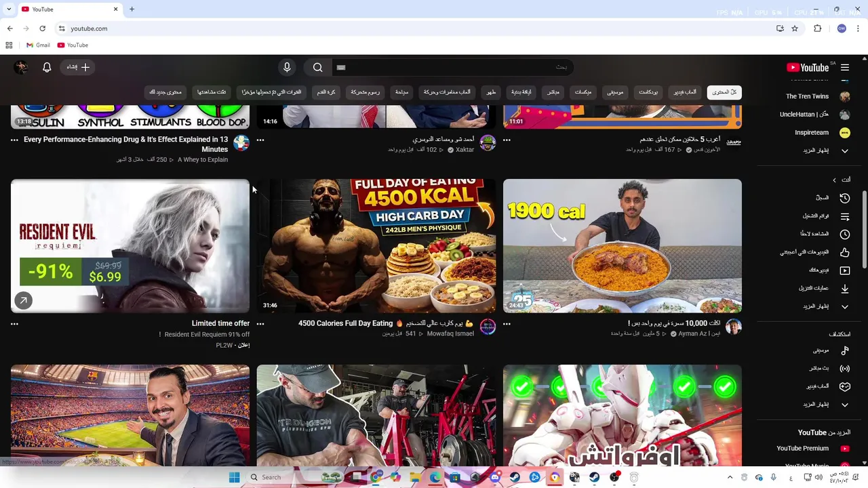Viewport: 868px width, 488px height.
Task: Select the 'كل المحتوى' filter chip
Action: coord(724,92)
